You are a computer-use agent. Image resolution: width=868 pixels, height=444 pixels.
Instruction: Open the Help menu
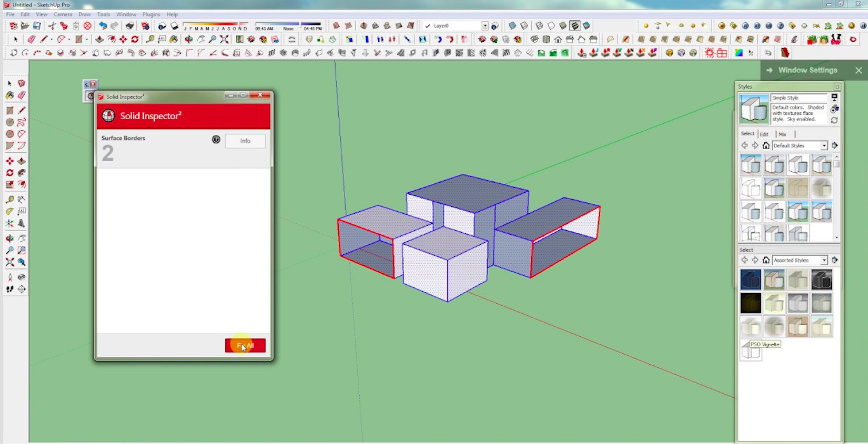(172, 14)
